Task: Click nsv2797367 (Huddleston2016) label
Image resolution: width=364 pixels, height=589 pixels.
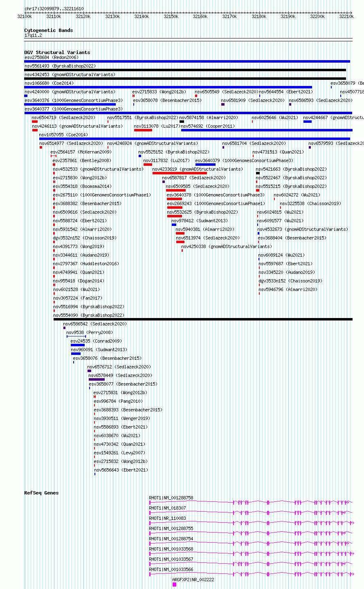Action: pyautogui.click(x=86, y=264)
